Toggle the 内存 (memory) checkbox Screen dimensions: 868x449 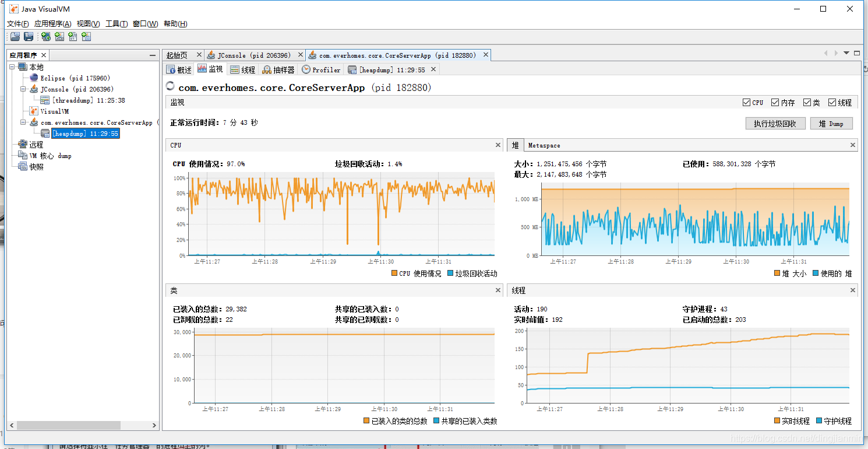pos(775,103)
